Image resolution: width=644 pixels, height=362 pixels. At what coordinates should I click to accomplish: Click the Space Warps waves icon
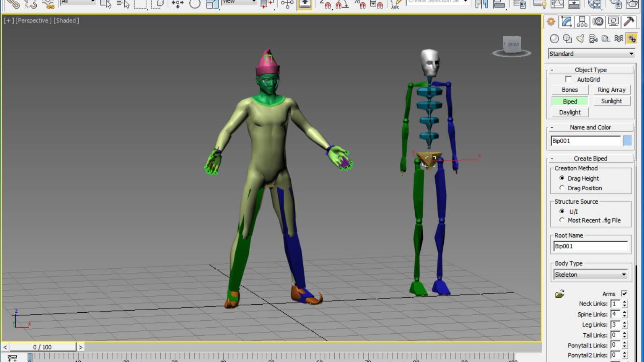coord(619,39)
